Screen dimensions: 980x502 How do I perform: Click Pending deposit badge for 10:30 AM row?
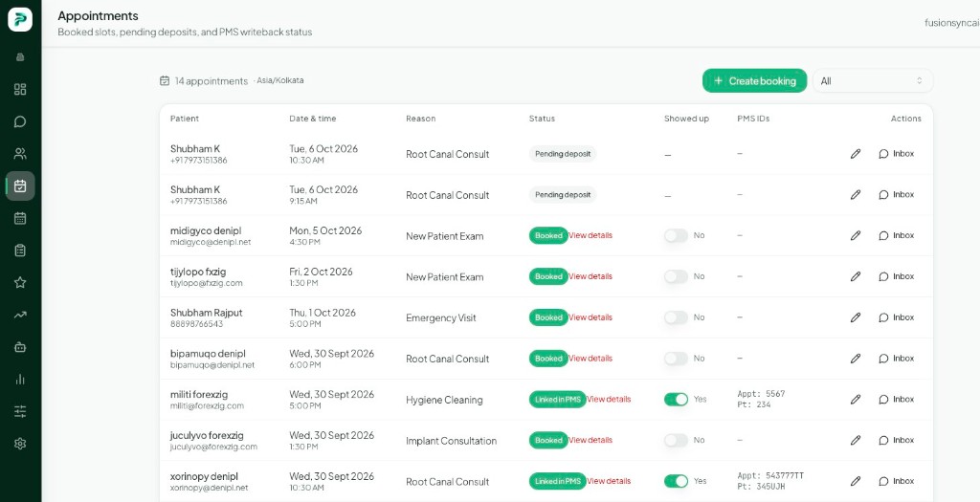[x=563, y=154]
